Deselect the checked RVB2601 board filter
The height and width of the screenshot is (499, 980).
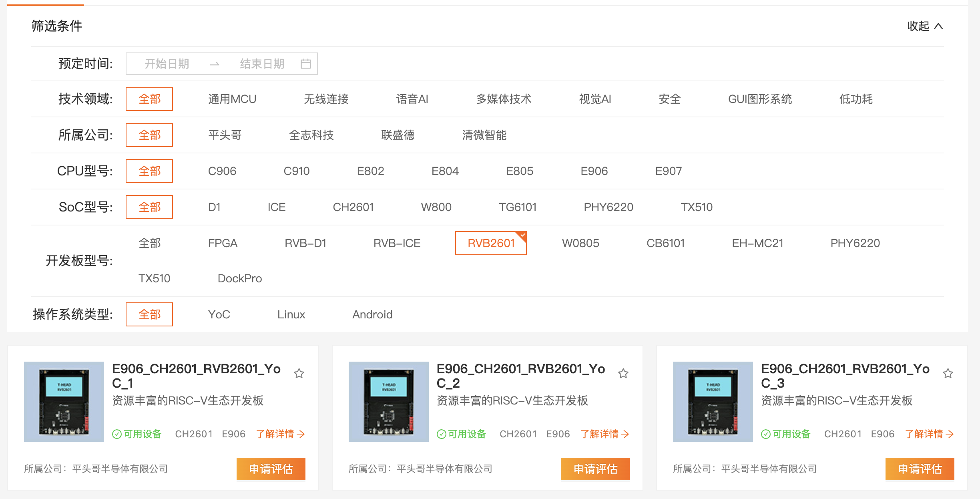(x=491, y=243)
